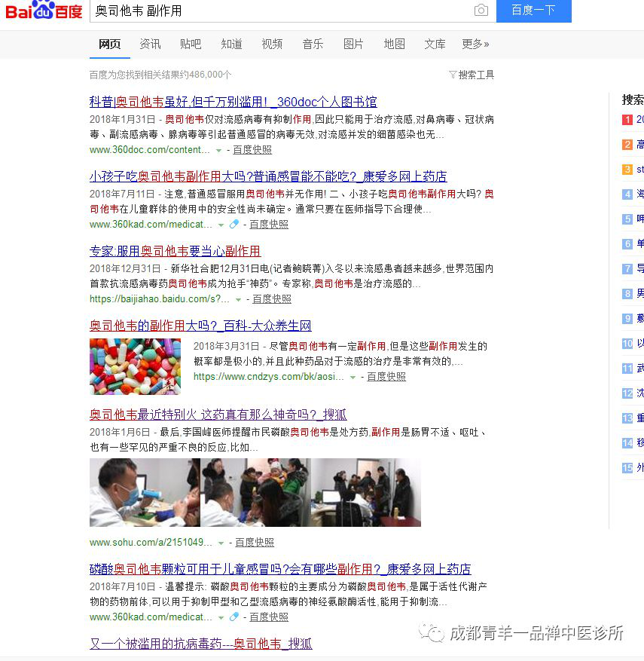The image size is (644, 661).
Task: Expand dropdown arrow after first 360kad.com URL
Action: (221, 225)
